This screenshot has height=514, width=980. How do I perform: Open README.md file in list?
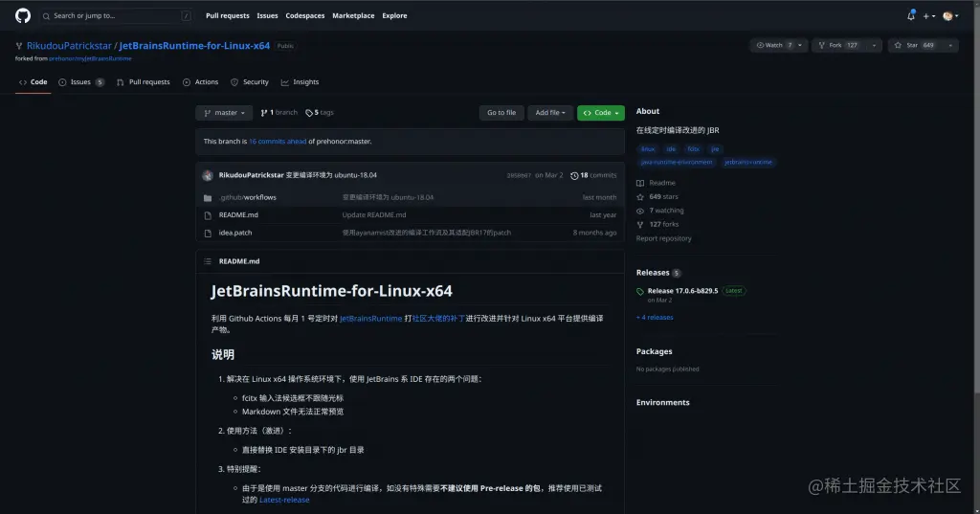[x=238, y=214]
